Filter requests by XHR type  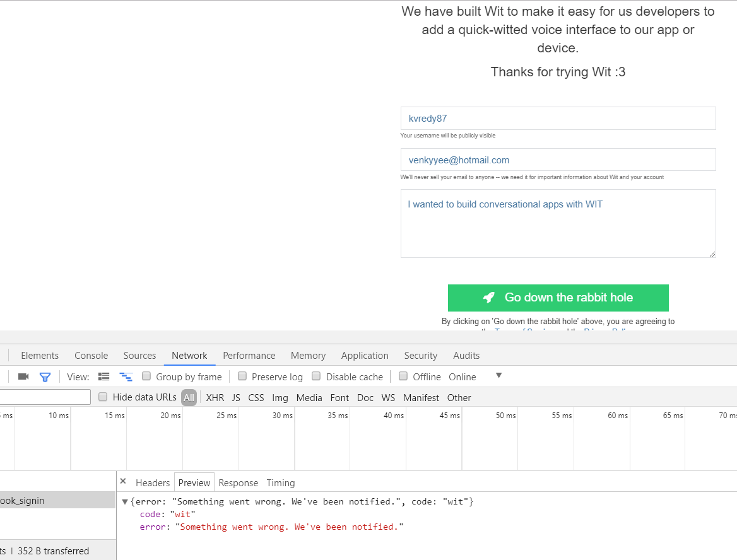[x=215, y=397]
